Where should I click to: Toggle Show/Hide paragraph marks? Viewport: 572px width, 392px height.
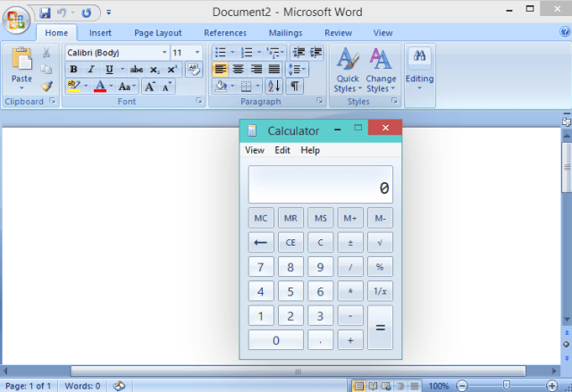(294, 87)
